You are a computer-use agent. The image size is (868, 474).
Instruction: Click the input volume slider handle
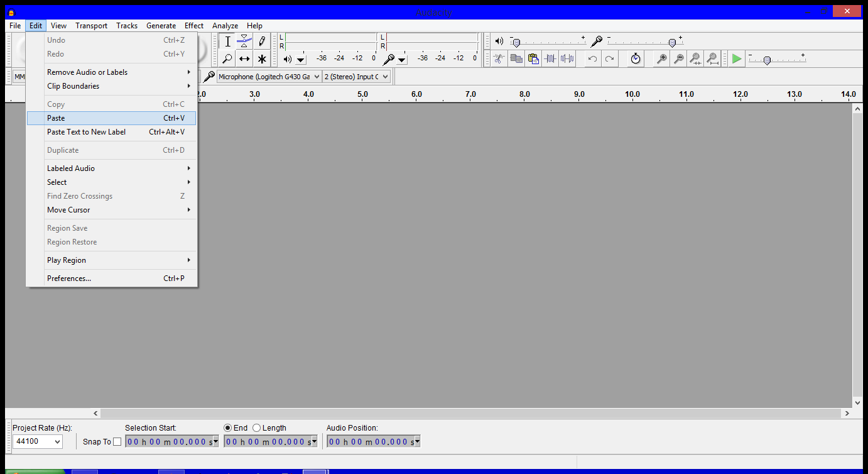(672, 43)
